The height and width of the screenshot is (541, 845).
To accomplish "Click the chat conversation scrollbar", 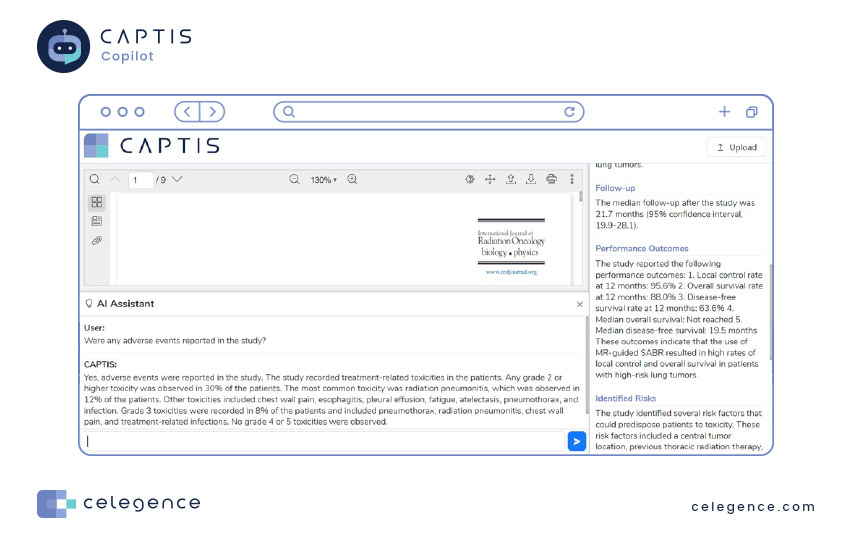I will point(587,366).
